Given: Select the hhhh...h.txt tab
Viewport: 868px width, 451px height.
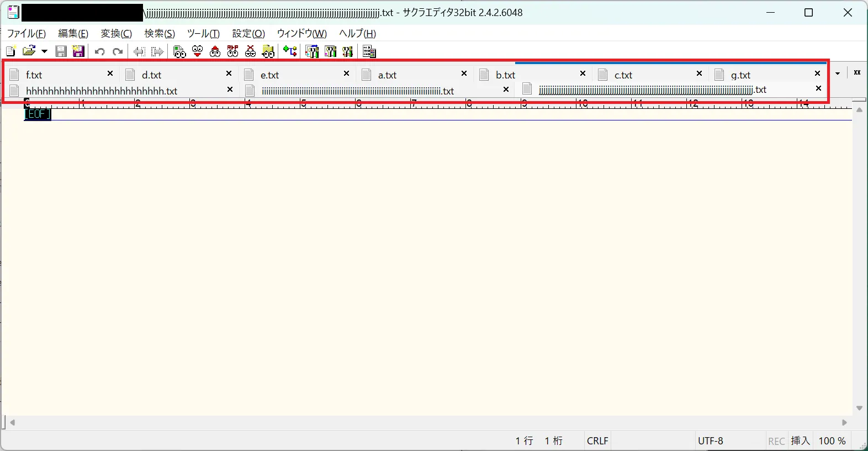Looking at the screenshot, I should [102, 91].
